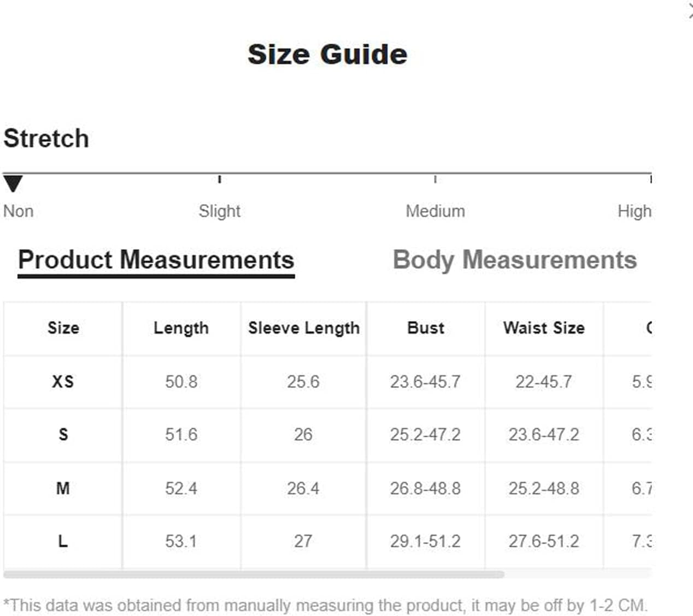Switch to Body Measurements tab
The image size is (693, 616).
pyautogui.click(x=515, y=260)
